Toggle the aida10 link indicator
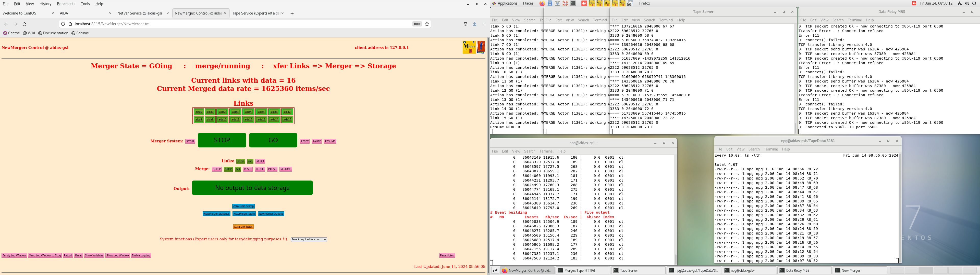The height and width of the screenshot is (275, 980). click(223, 120)
